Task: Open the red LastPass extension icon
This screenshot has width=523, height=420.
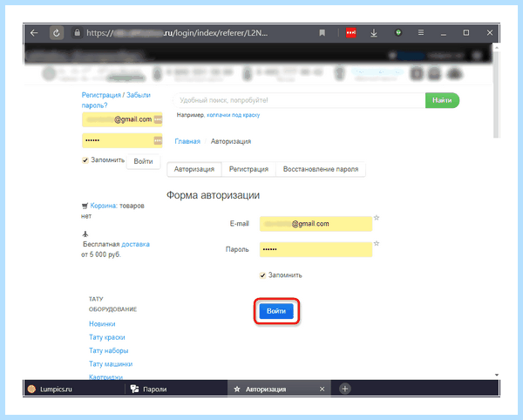Action: click(x=351, y=32)
